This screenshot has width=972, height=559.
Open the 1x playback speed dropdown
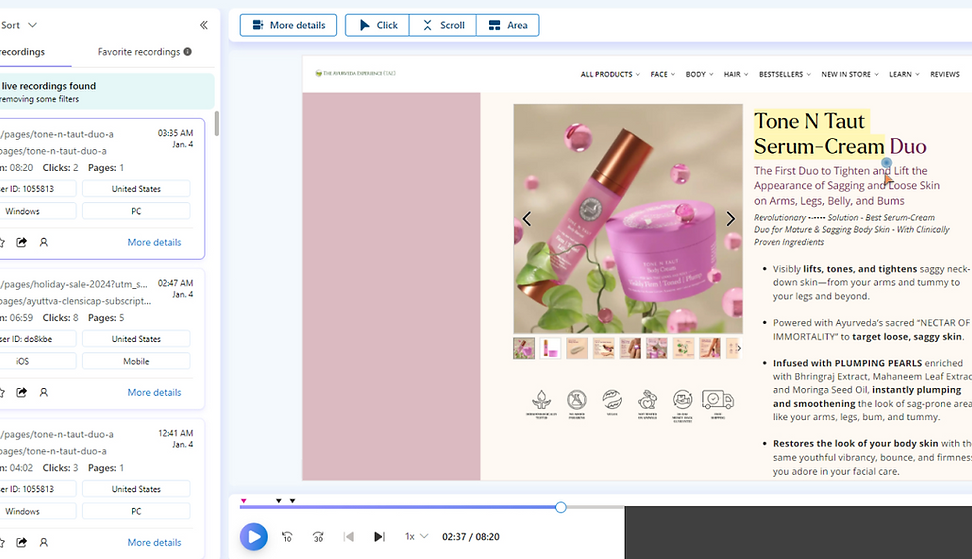tap(417, 537)
